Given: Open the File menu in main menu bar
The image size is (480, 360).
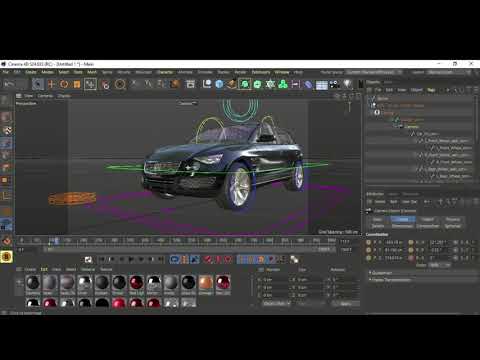Looking at the screenshot, I should 6,72.
